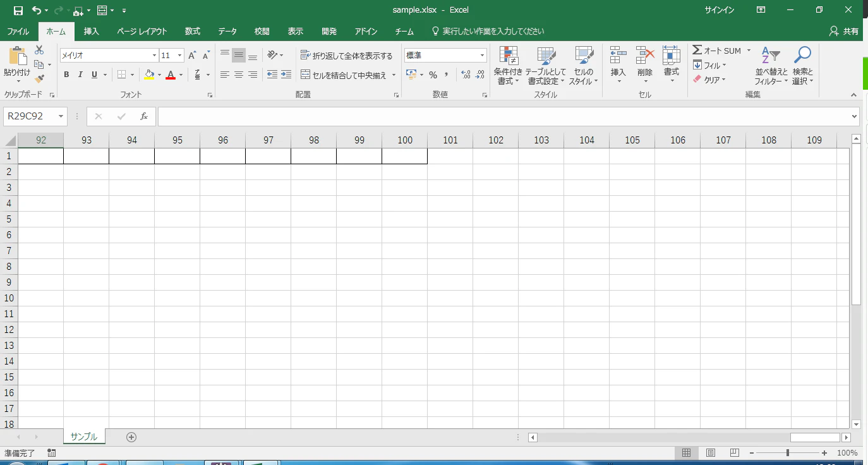Toggle italic formatting
Image resolution: width=868 pixels, height=465 pixels.
(x=80, y=75)
